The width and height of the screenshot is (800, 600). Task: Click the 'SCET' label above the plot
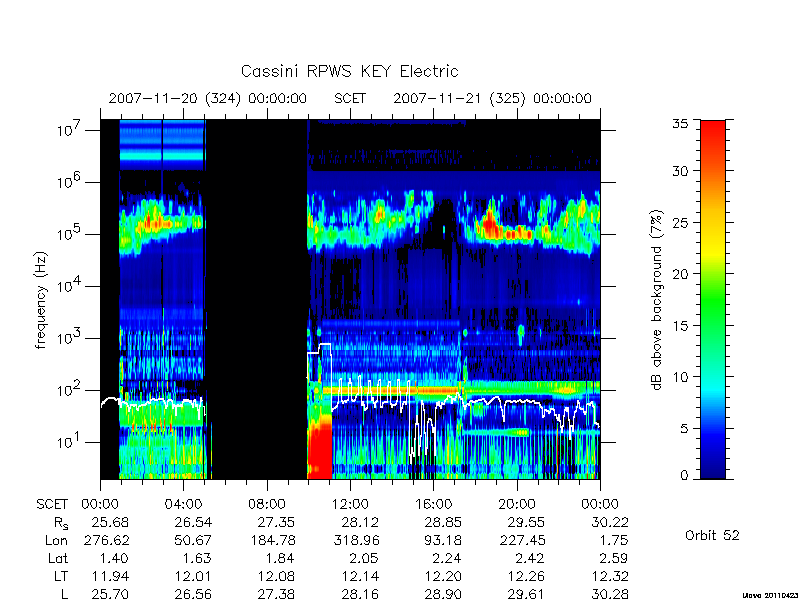tap(350, 98)
